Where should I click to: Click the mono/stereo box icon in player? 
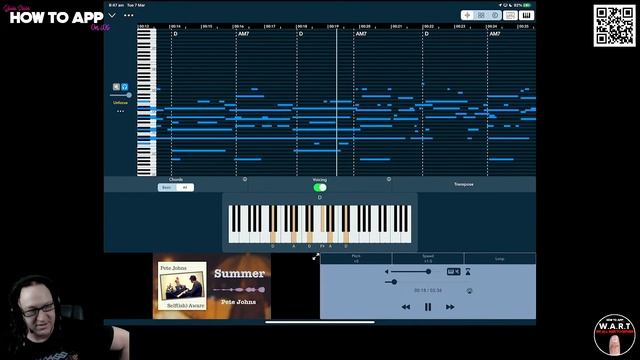[453, 271]
